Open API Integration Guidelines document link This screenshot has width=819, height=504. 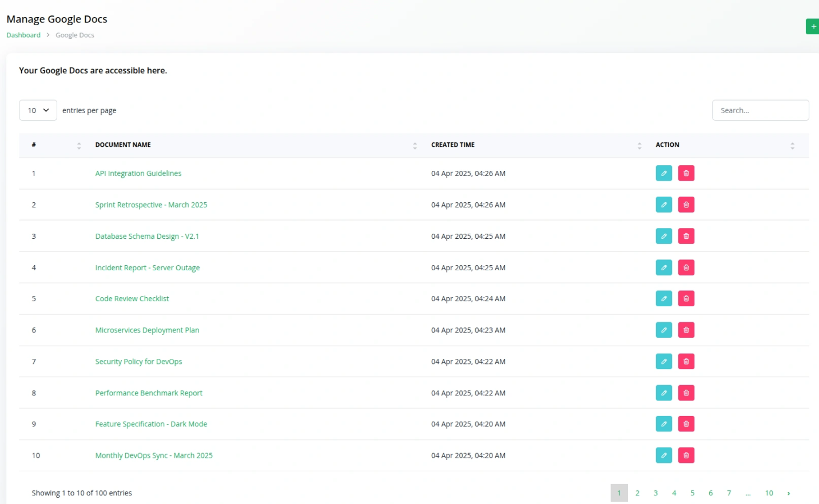pos(138,173)
